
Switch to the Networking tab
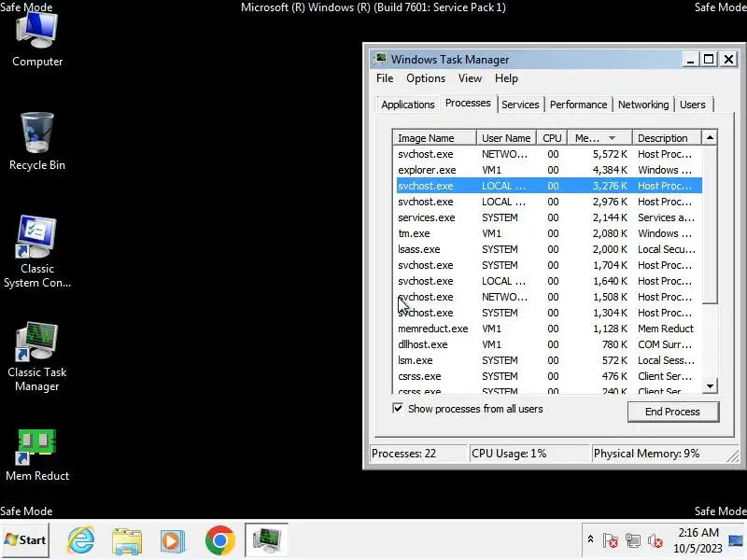tap(643, 105)
